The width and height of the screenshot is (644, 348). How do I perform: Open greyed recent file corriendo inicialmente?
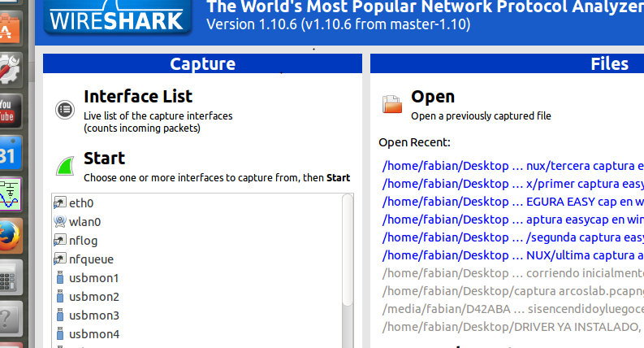pyautogui.click(x=513, y=273)
